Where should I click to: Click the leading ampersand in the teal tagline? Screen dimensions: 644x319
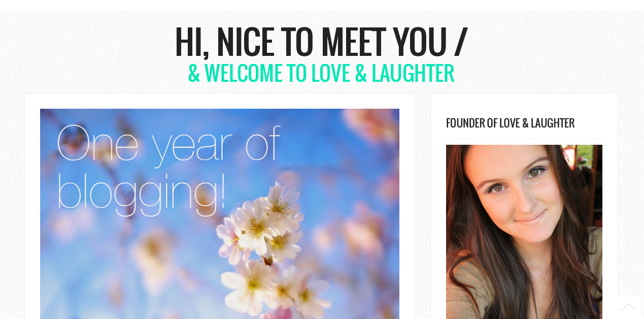pos(194,74)
